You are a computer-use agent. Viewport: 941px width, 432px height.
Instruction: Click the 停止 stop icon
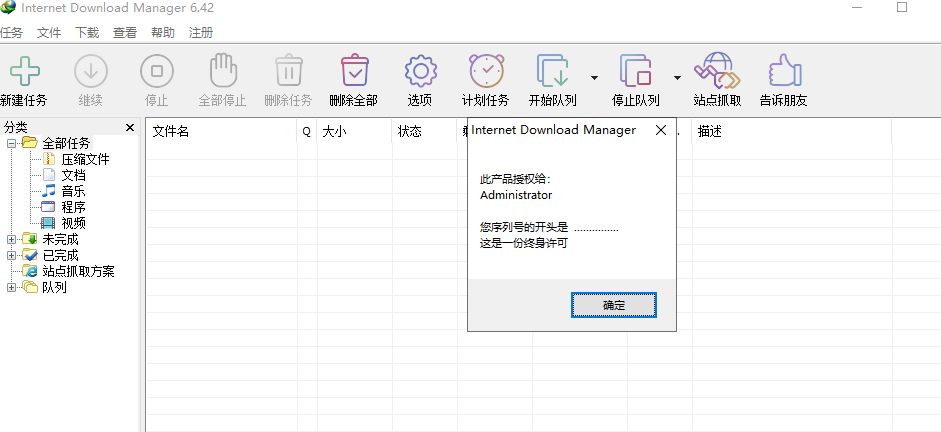click(157, 71)
